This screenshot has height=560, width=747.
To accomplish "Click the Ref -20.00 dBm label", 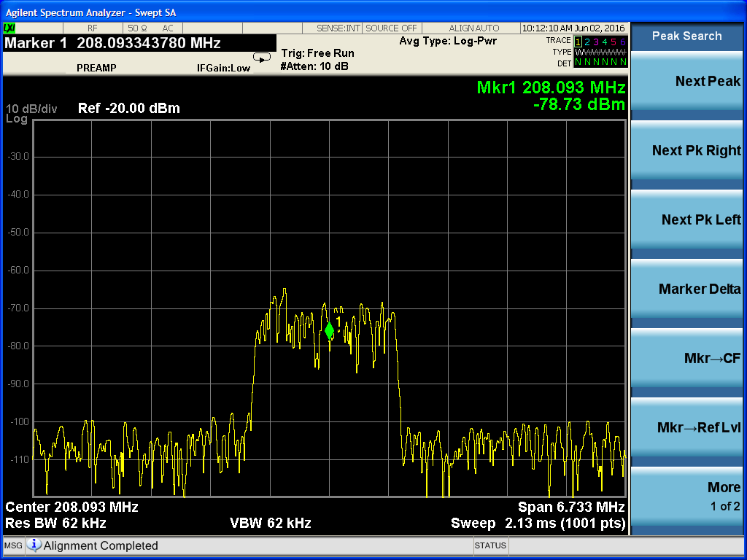I will point(129,108).
